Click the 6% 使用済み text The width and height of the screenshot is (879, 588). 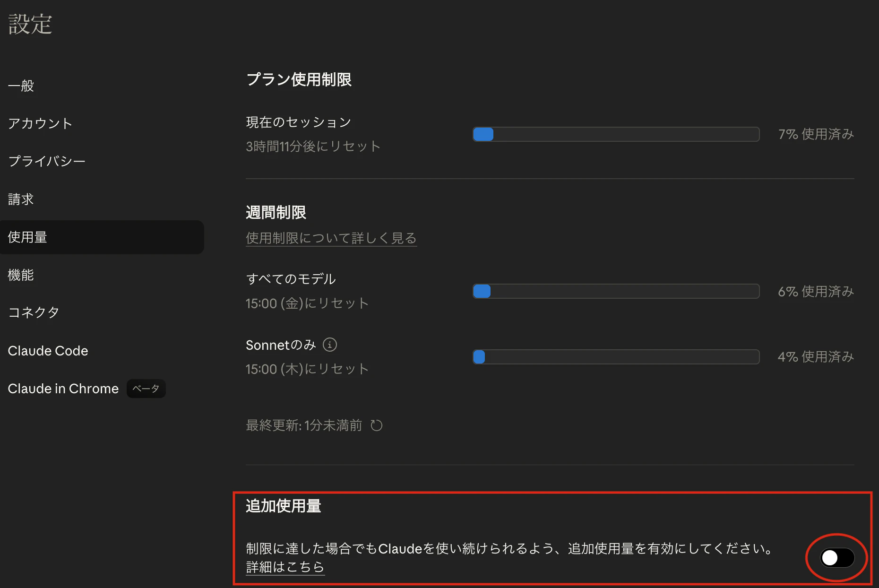point(816,292)
